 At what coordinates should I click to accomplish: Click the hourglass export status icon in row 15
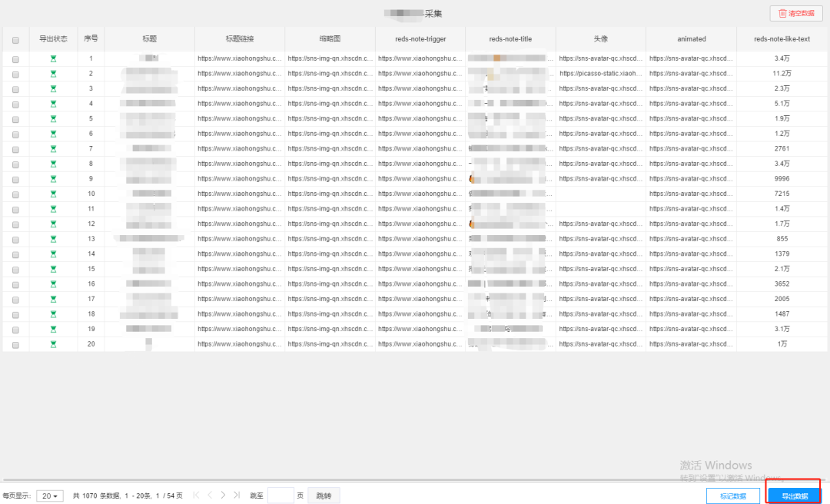[53, 269]
